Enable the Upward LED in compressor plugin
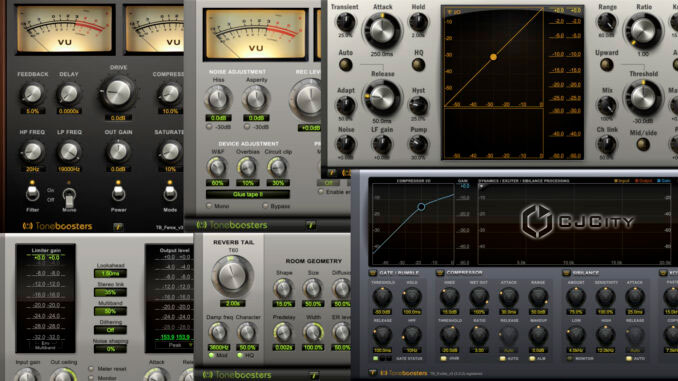This screenshot has width=678, height=381. pos(607,65)
